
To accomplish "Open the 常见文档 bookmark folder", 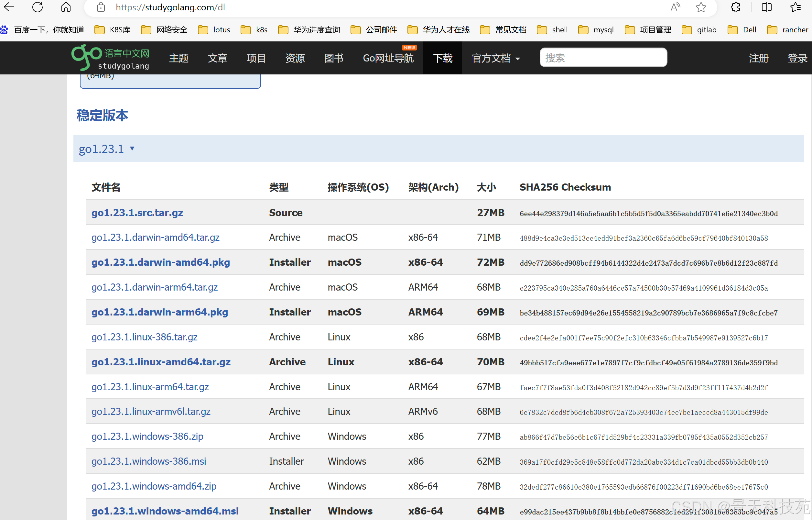I will coord(503,30).
